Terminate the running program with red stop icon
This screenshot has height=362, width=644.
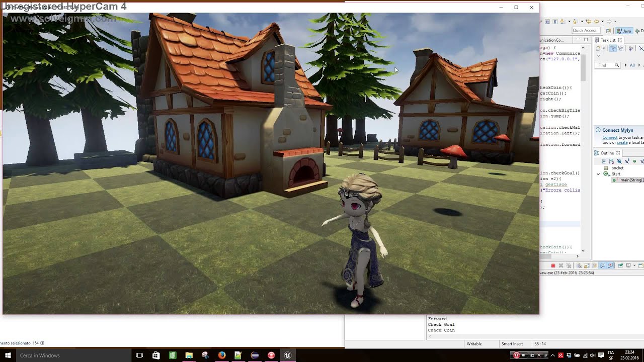click(x=553, y=265)
